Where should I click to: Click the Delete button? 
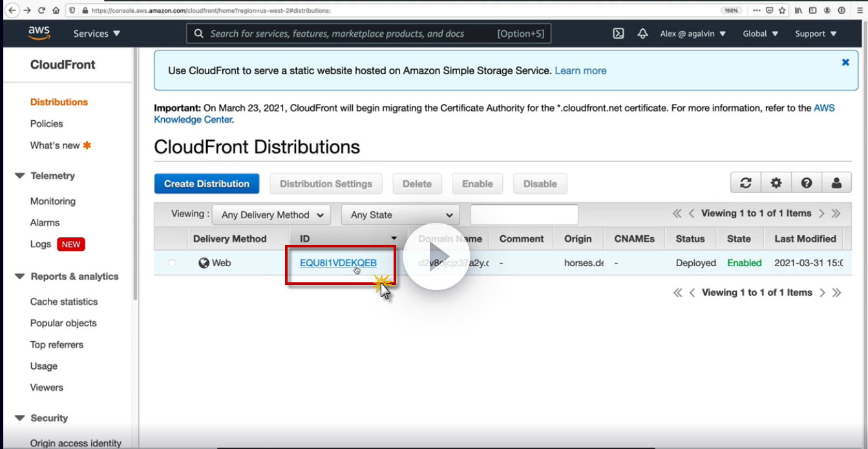[x=417, y=183]
